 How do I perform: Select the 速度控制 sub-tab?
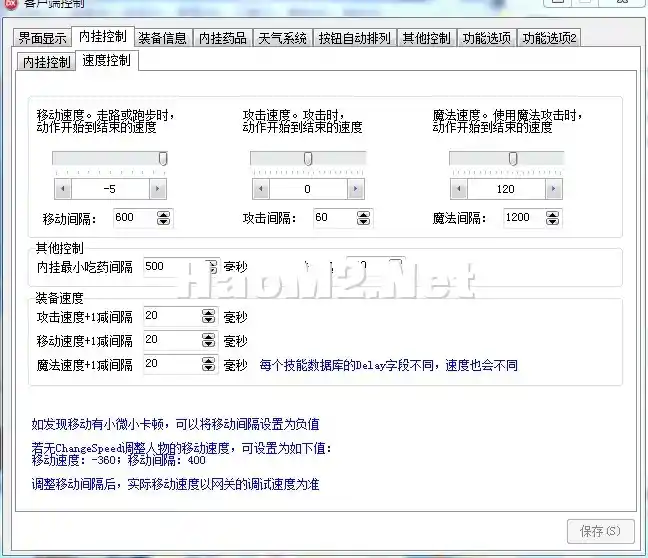107,61
